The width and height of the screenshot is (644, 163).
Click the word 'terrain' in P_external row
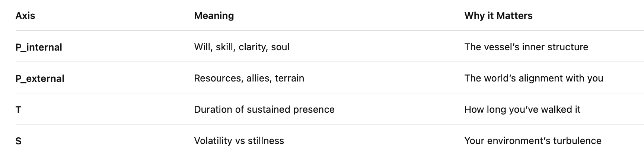point(290,78)
